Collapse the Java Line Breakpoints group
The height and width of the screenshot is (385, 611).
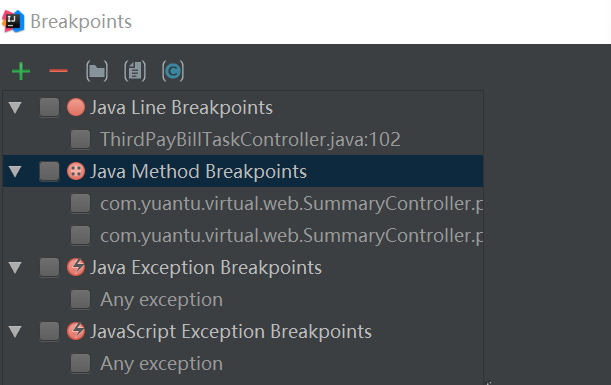point(15,108)
